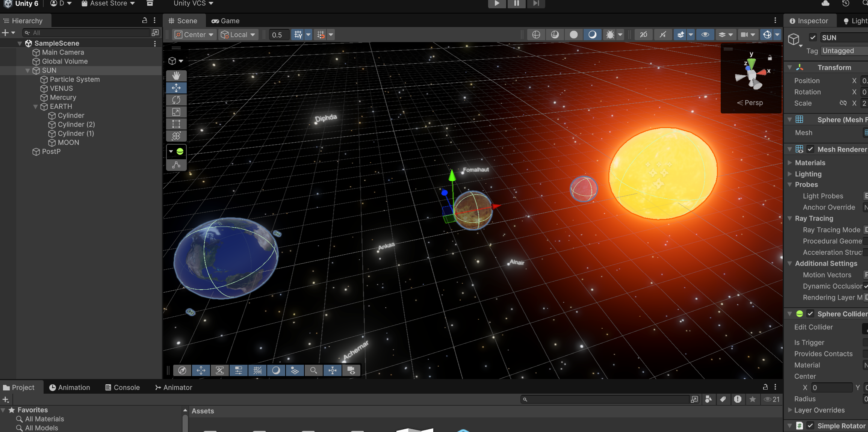Collapse the EARTH hierarchy node
Image resolution: width=868 pixels, height=432 pixels.
tap(35, 107)
